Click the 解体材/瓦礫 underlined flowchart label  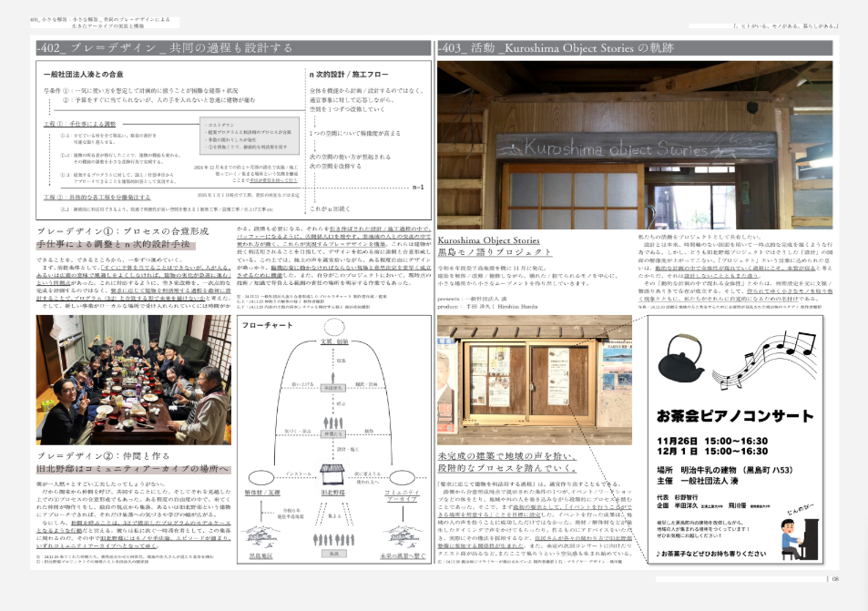(x=261, y=492)
